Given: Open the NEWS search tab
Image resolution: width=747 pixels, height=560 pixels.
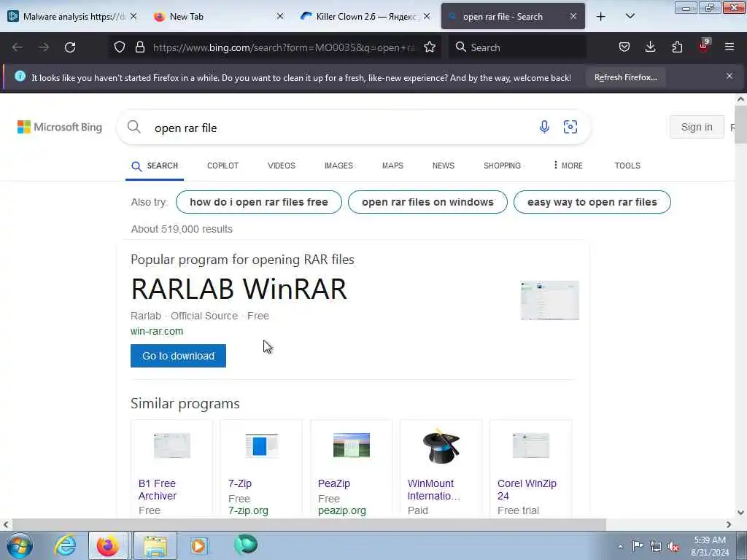Looking at the screenshot, I should (x=443, y=166).
